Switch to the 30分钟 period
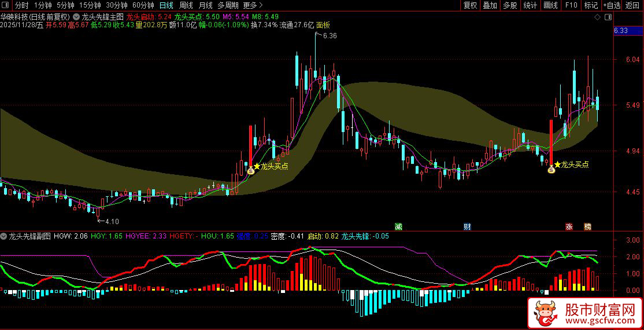 tap(117, 5)
